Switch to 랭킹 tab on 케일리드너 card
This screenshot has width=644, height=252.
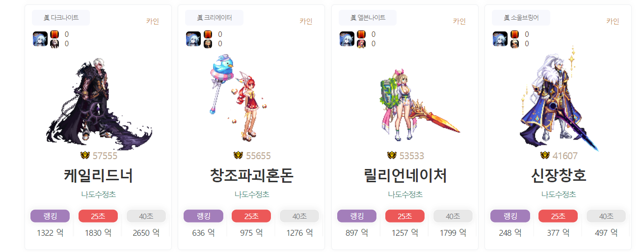click(50, 216)
